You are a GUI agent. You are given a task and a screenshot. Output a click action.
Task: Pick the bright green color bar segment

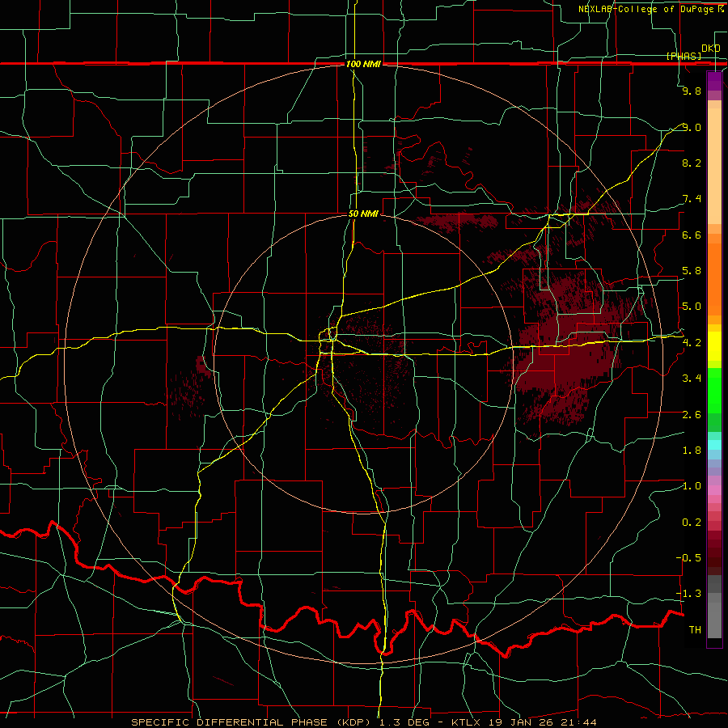[x=714, y=391]
